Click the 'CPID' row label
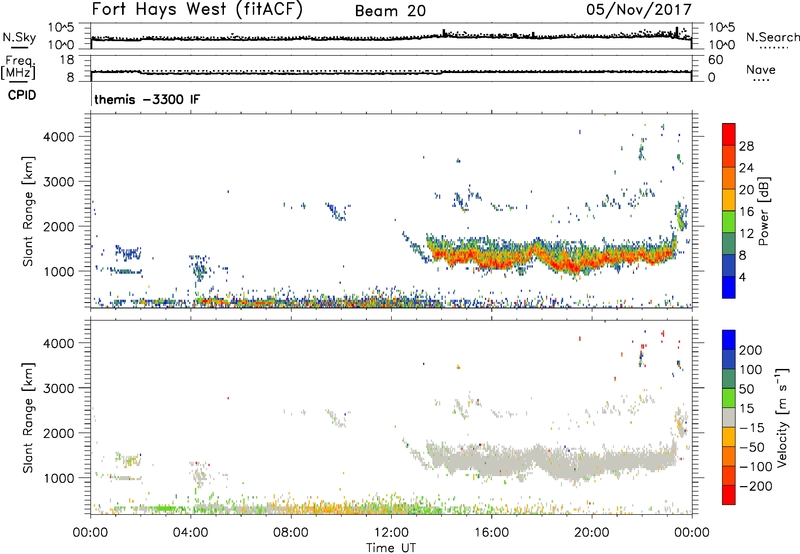Screen dimensions: 800x554 click(x=22, y=95)
